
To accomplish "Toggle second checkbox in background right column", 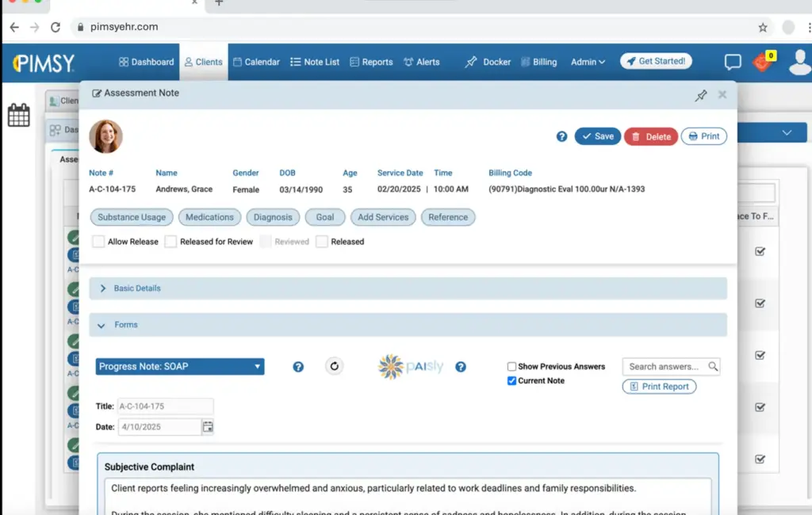I will click(760, 303).
